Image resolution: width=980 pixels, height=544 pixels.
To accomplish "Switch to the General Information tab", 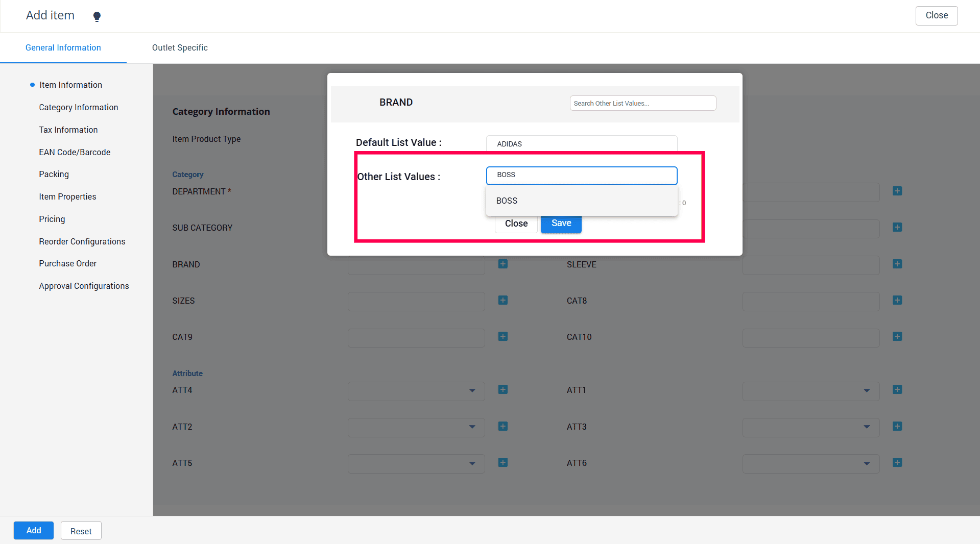I will tap(63, 47).
